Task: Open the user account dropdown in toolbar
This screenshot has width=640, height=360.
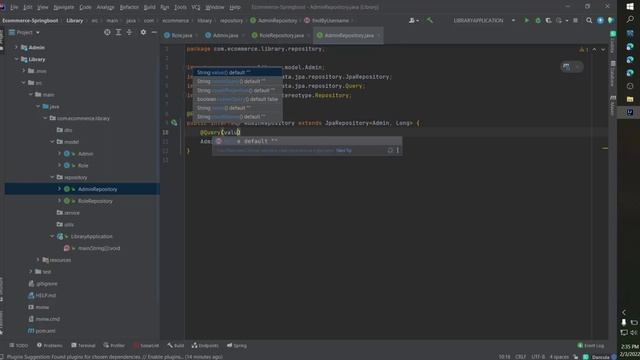Action: click(413, 20)
